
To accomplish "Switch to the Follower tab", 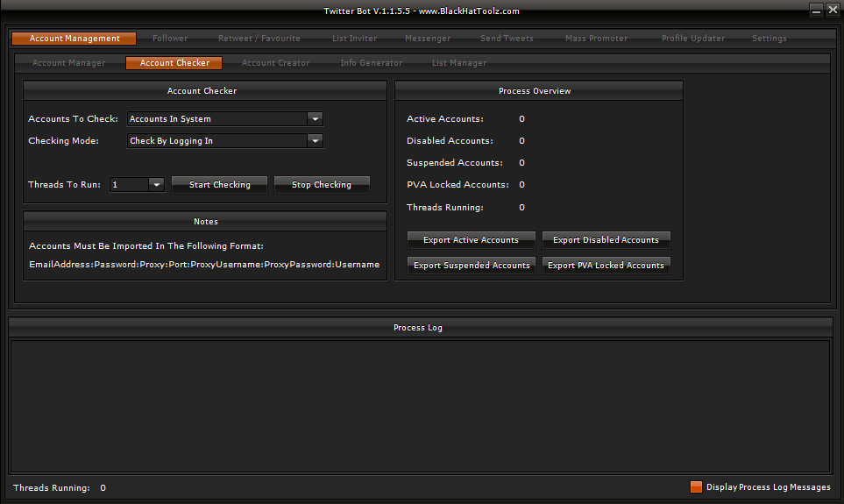I will pos(170,39).
